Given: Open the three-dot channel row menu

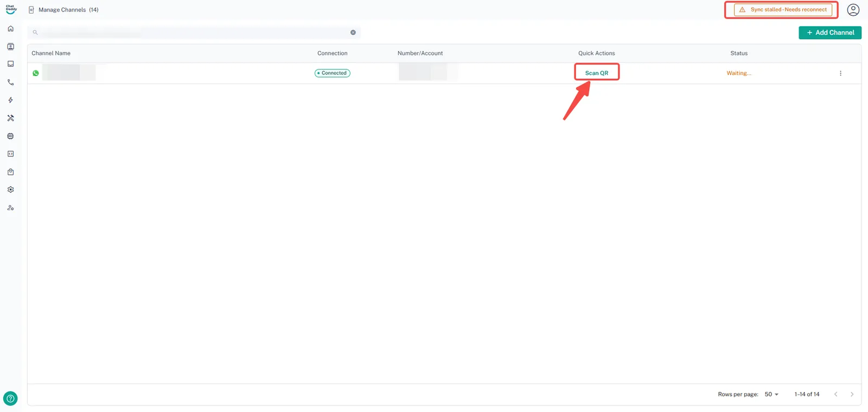Looking at the screenshot, I should pyautogui.click(x=840, y=73).
